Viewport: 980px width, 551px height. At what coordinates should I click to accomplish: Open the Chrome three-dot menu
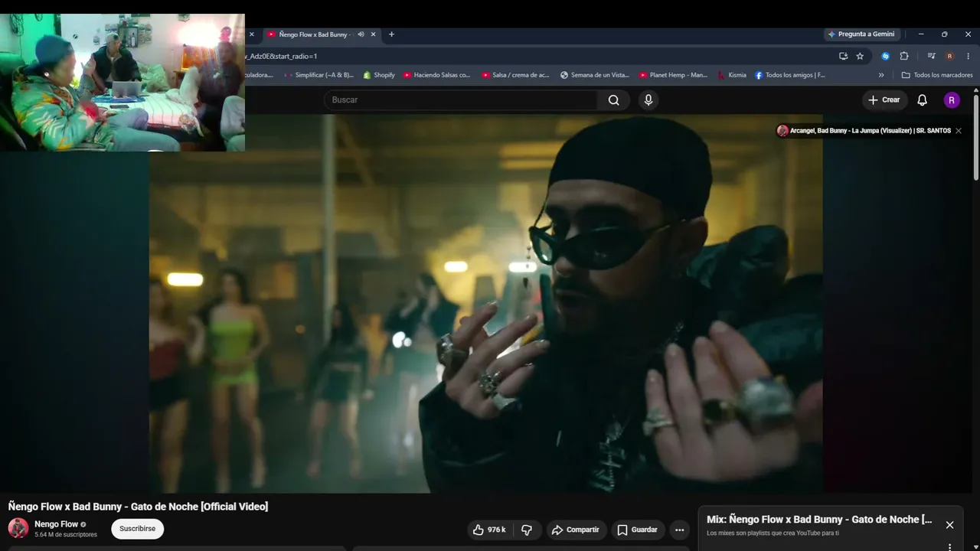968,56
